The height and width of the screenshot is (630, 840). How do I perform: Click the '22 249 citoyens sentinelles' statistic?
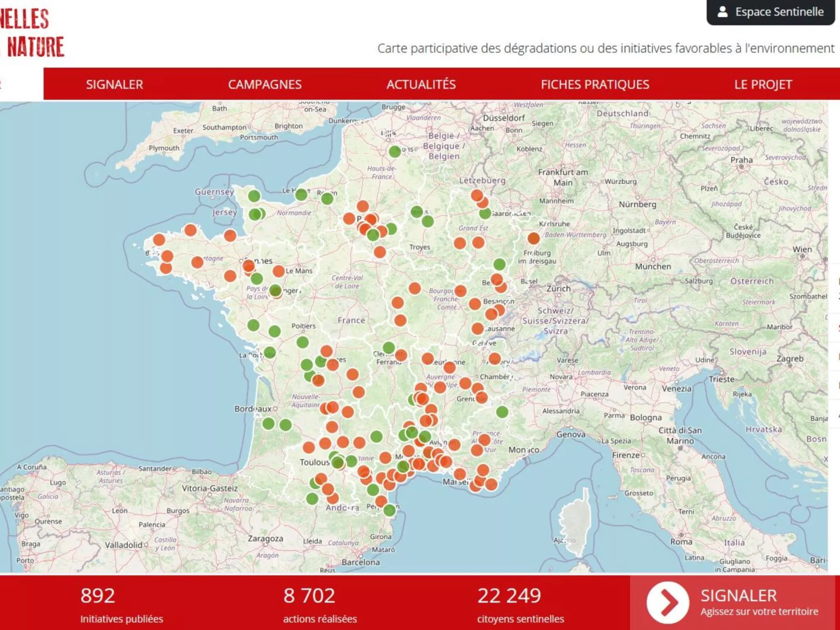(520, 605)
